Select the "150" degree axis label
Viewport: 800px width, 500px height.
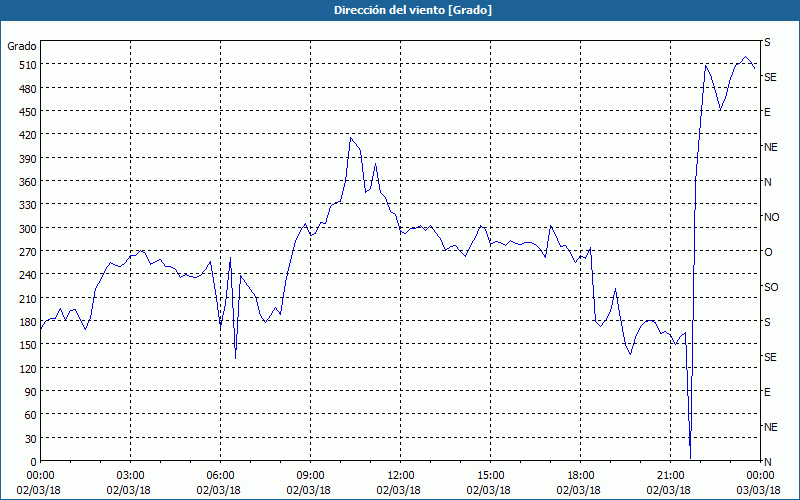coord(28,345)
